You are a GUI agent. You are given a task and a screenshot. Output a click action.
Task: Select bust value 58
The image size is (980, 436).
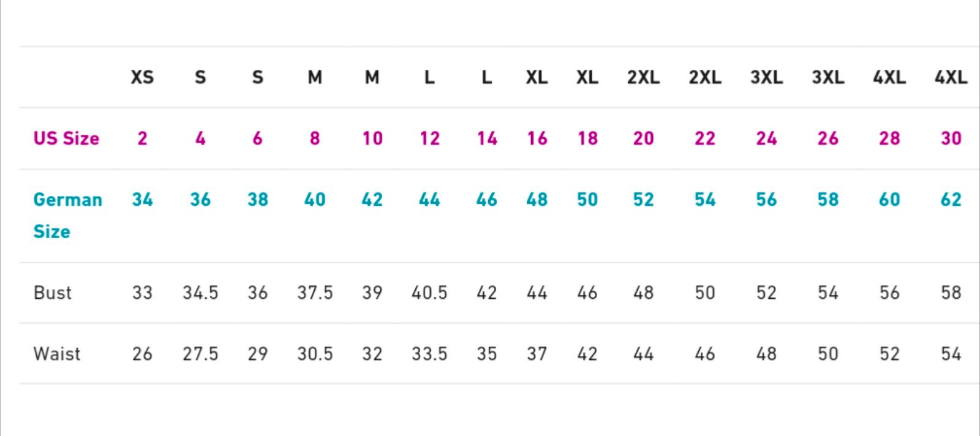coord(951,293)
